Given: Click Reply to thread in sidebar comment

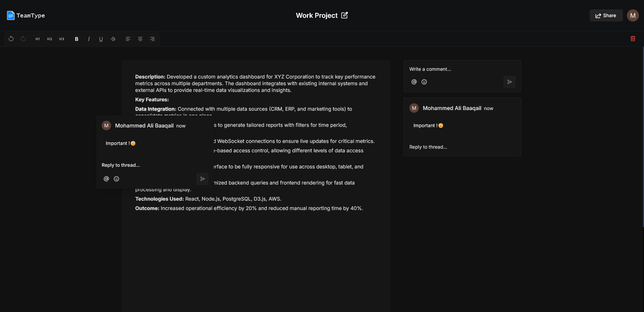Looking at the screenshot, I should (x=428, y=147).
